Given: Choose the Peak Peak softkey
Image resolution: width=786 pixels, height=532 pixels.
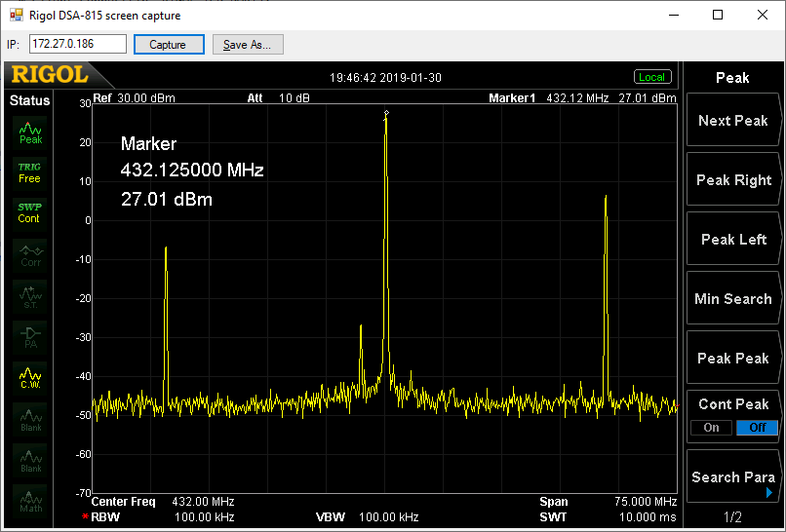Looking at the screenshot, I should coord(733,359).
